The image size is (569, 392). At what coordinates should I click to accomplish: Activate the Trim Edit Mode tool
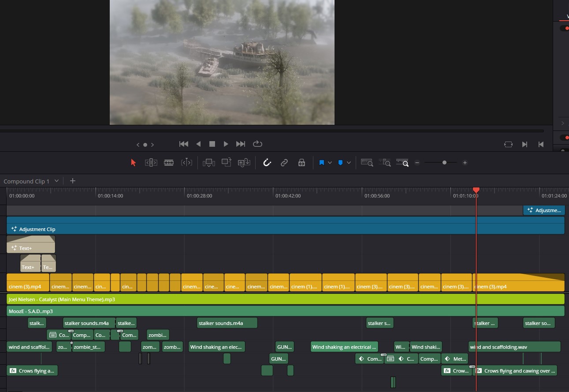coord(151,163)
